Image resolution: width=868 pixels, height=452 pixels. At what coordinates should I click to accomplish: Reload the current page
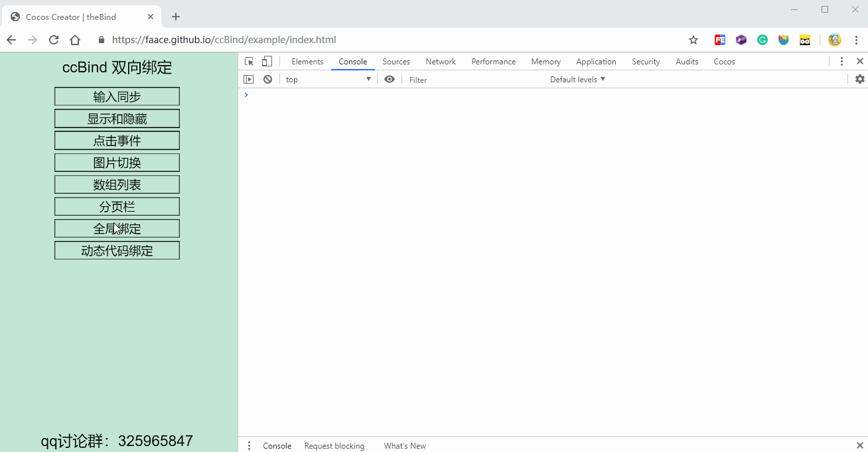tap(54, 40)
